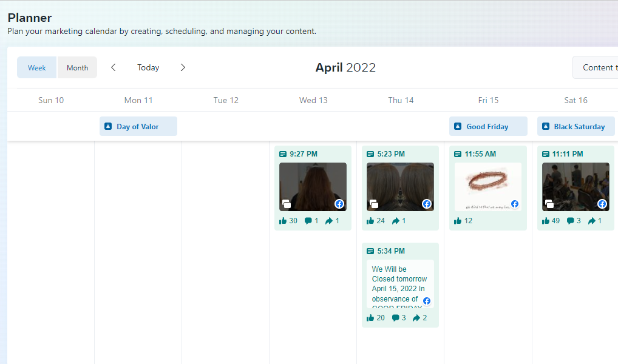
Task: Open the 9:27 PM post thumbnail
Action: [x=313, y=187]
